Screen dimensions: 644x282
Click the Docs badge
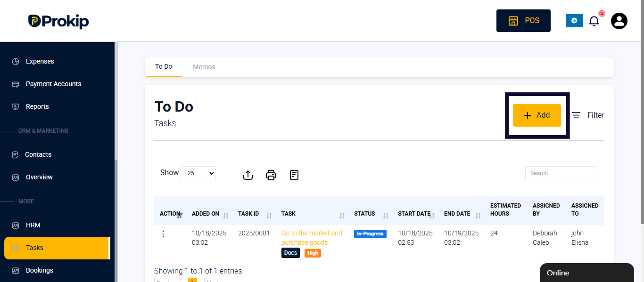click(x=290, y=253)
